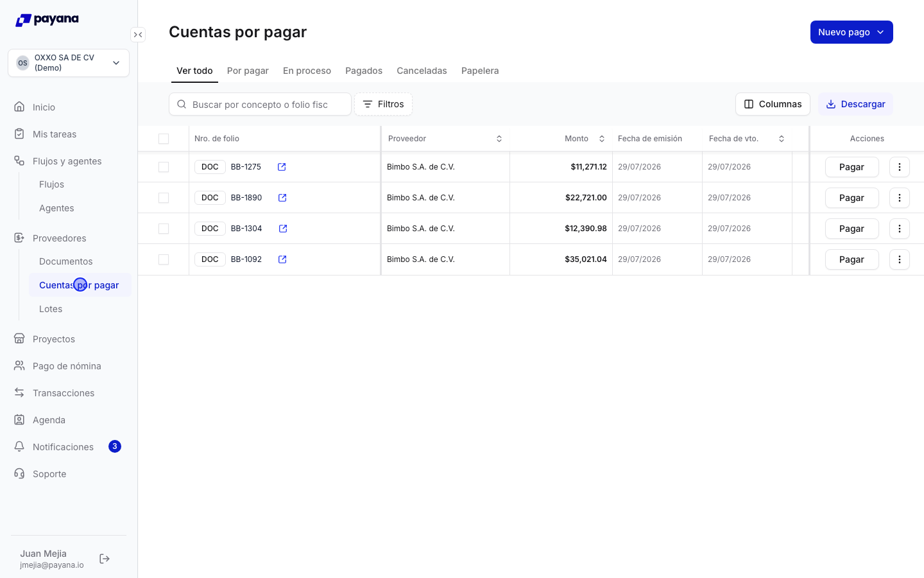
Task: Pay the BB-1890 invoice
Action: click(851, 198)
